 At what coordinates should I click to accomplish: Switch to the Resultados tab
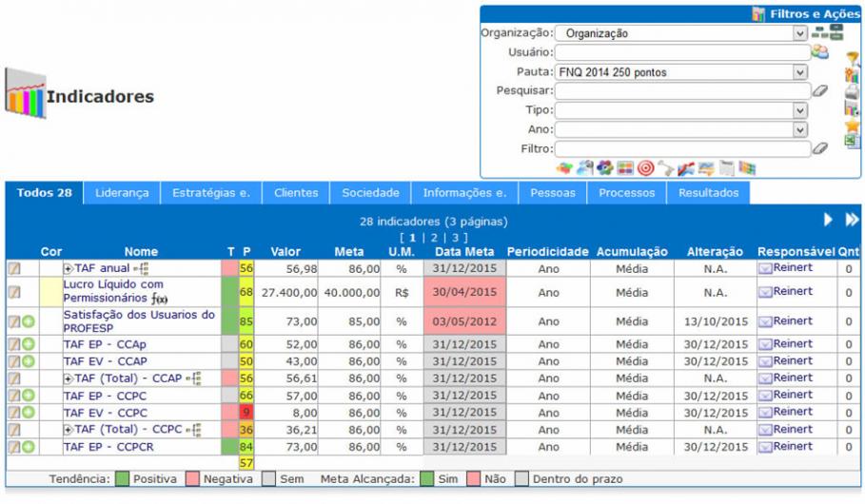point(708,193)
